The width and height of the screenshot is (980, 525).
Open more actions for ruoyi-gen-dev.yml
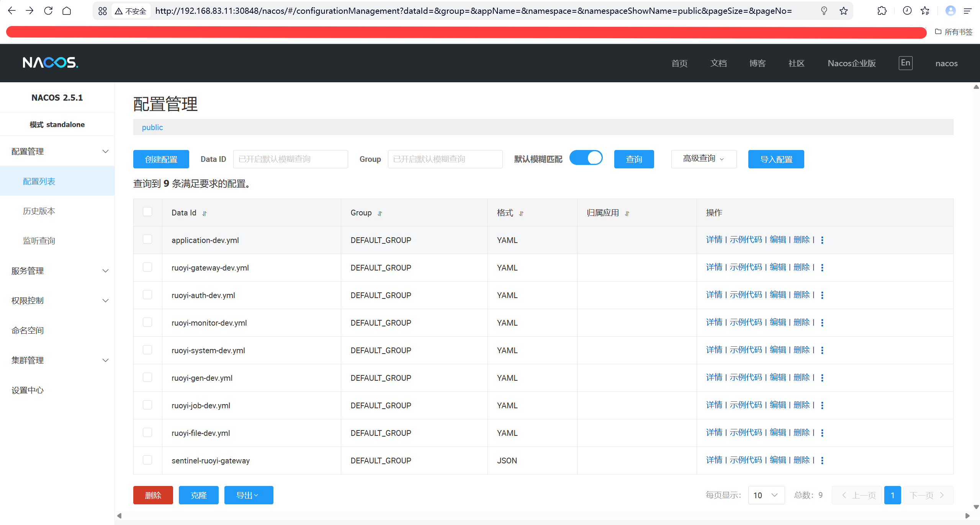tap(822, 378)
